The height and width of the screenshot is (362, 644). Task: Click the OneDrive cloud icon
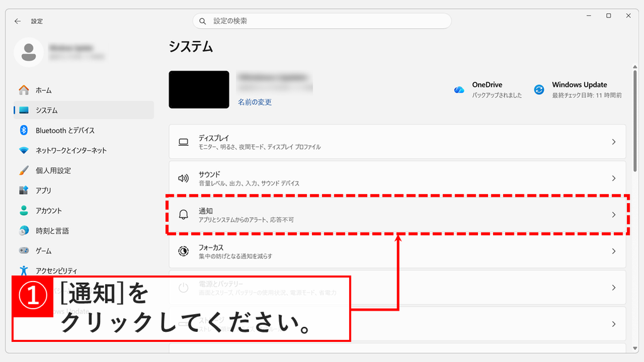pyautogui.click(x=459, y=89)
